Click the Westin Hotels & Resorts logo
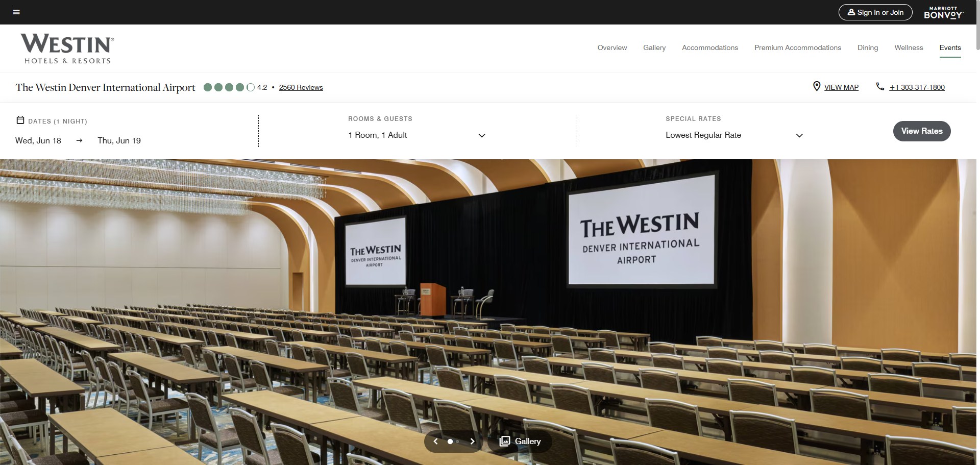Screen dimensions: 980x465 click(x=67, y=48)
